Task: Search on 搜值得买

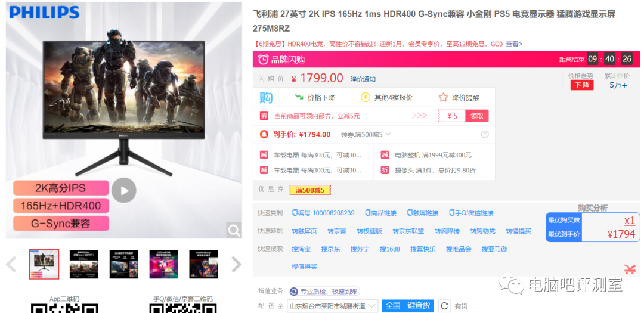Action: coord(304,266)
